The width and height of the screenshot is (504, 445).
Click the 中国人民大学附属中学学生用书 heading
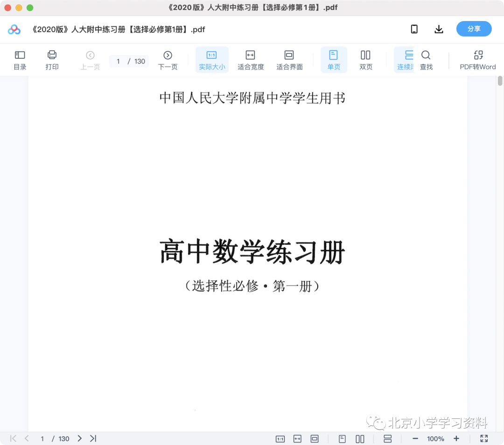(x=252, y=98)
